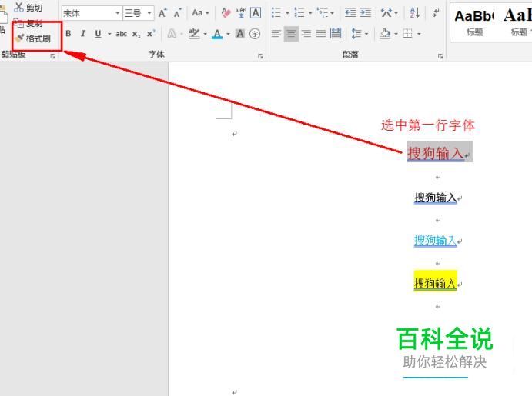Viewport: 532px width, 396px height.
Task: Click the Cut (剪切) button
Action: pyautogui.click(x=28, y=8)
